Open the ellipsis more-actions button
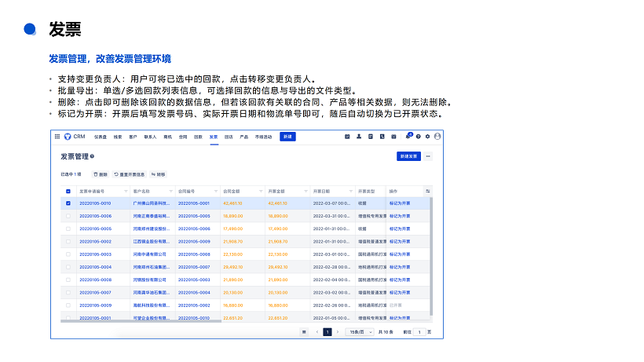Viewport: 644px width, 362px height. point(428,156)
